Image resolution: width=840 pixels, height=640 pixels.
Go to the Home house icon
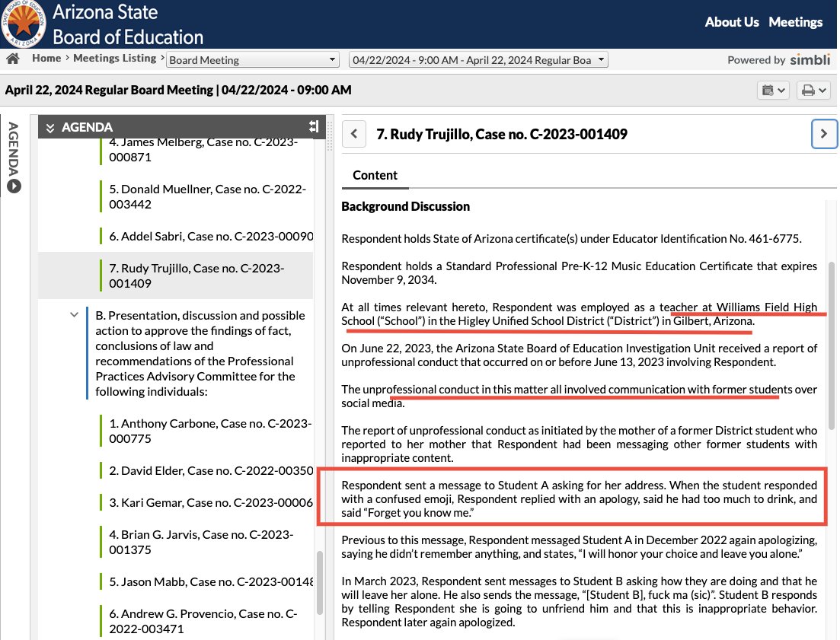click(x=13, y=59)
